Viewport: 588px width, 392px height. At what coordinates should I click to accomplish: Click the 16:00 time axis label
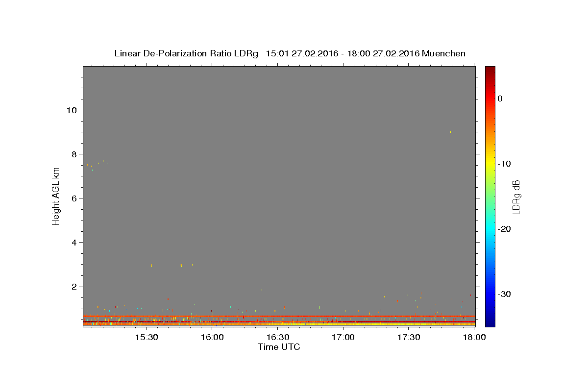tap(212, 338)
